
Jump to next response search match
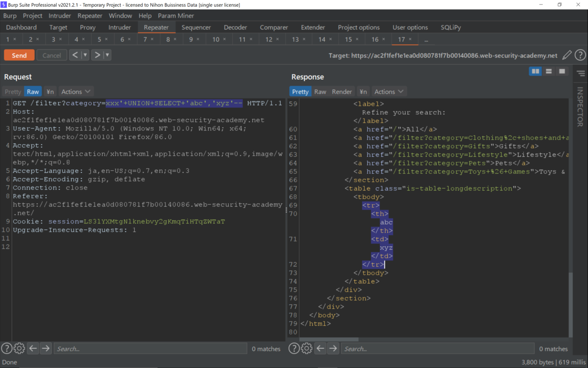point(333,348)
